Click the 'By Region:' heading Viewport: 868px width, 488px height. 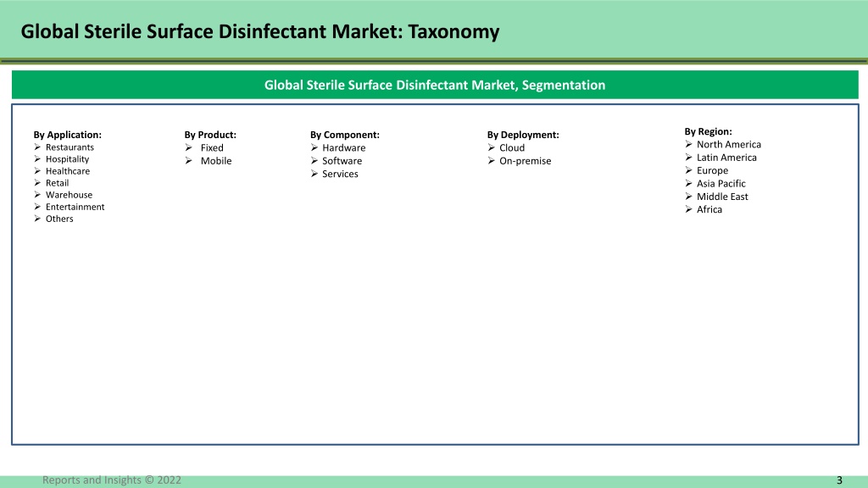[708, 131]
